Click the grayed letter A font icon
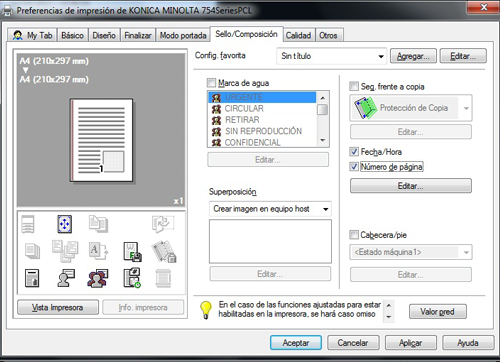Screen dimensions: 500x362 tap(98, 251)
